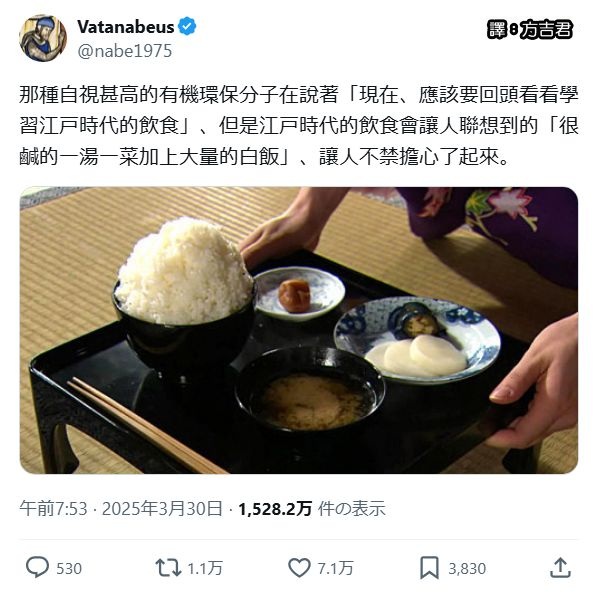Click the 1.1万 retweet count
Screen dimensions: 598x596
click(205, 569)
